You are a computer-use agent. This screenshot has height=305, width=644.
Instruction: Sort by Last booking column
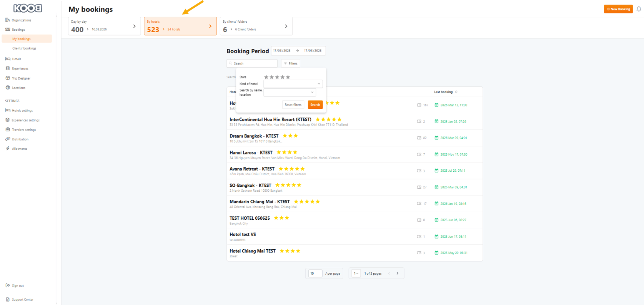click(446, 92)
